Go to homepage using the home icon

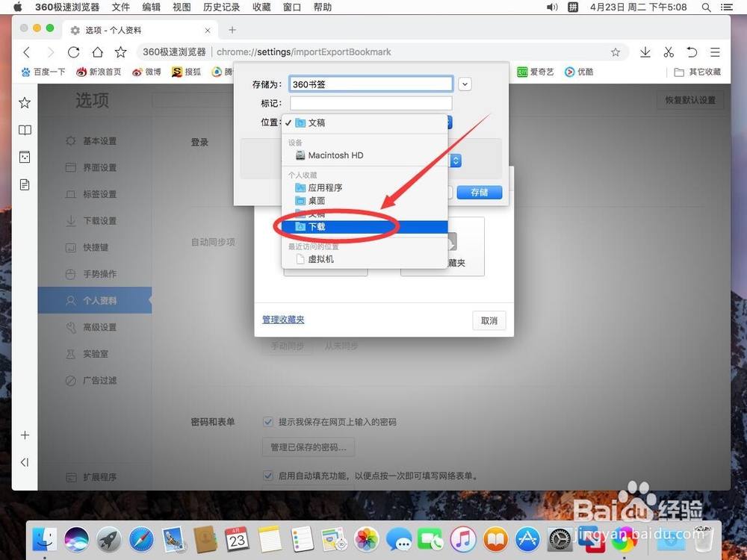coord(97,52)
